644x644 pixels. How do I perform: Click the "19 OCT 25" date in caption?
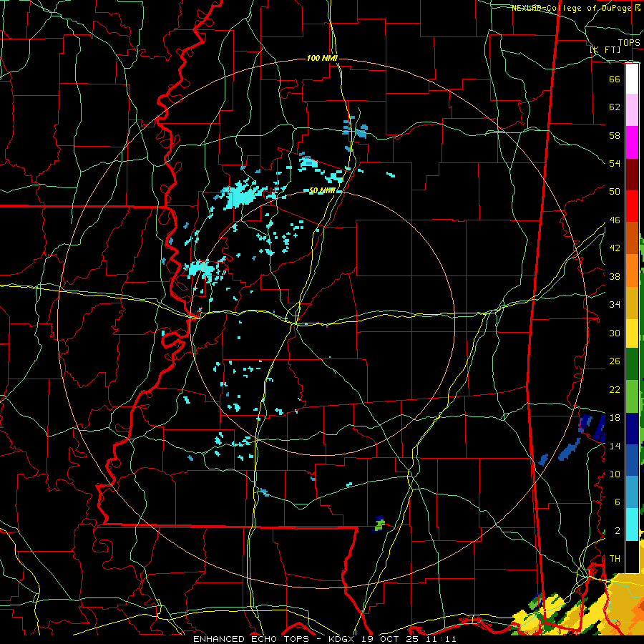point(391,639)
